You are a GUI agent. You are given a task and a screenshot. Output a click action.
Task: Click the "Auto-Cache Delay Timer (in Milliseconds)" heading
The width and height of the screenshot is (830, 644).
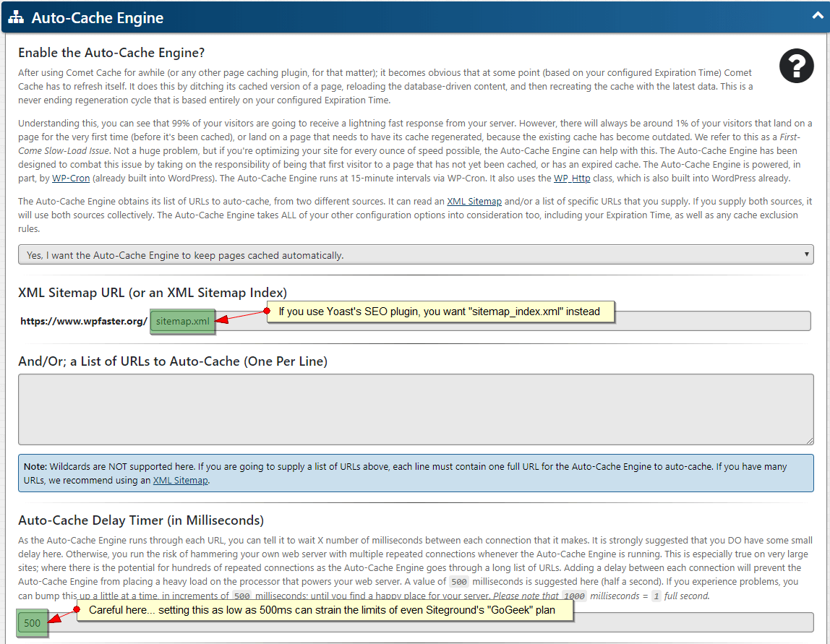pyautogui.click(x=141, y=520)
